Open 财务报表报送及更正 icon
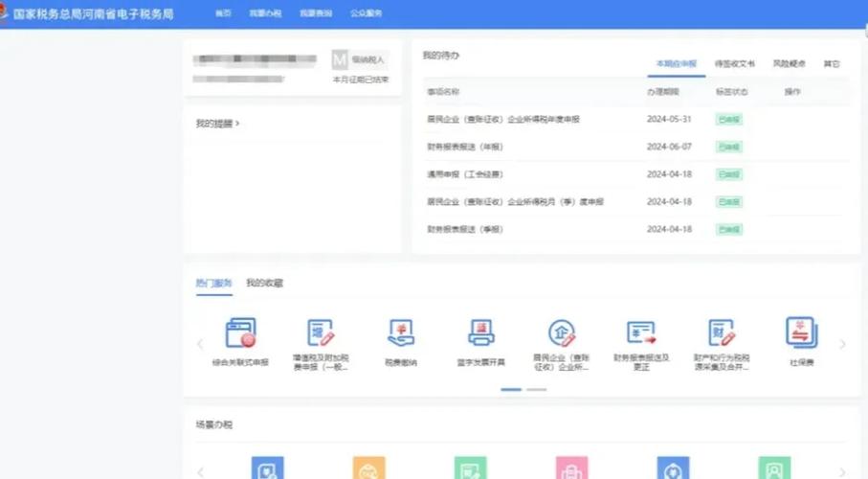 click(x=641, y=332)
